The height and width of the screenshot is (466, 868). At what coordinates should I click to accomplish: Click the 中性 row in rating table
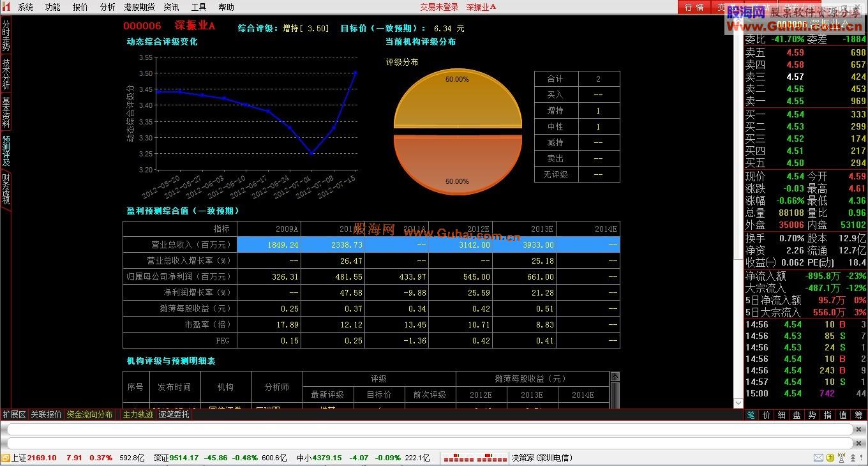pyautogui.click(x=577, y=126)
